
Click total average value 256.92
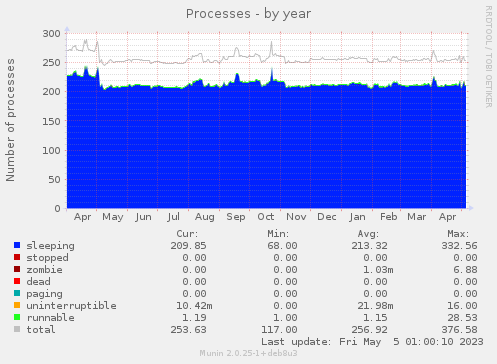coord(369,330)
